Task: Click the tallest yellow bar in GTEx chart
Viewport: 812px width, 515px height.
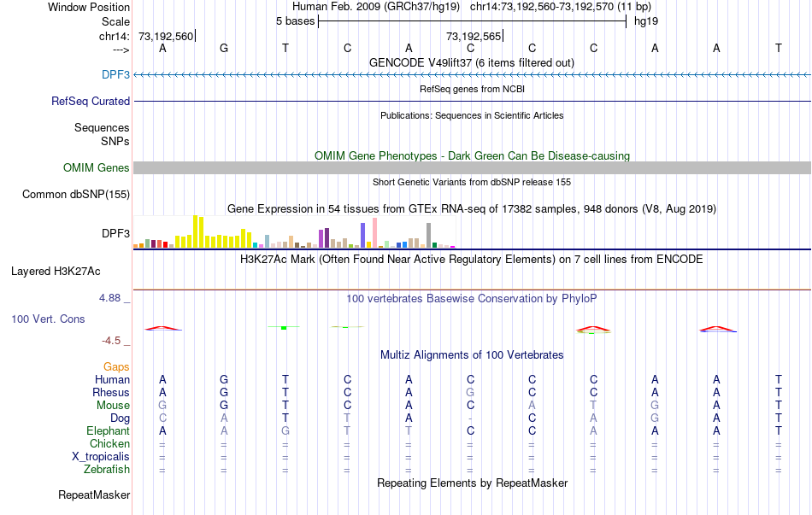Action: 195,232
